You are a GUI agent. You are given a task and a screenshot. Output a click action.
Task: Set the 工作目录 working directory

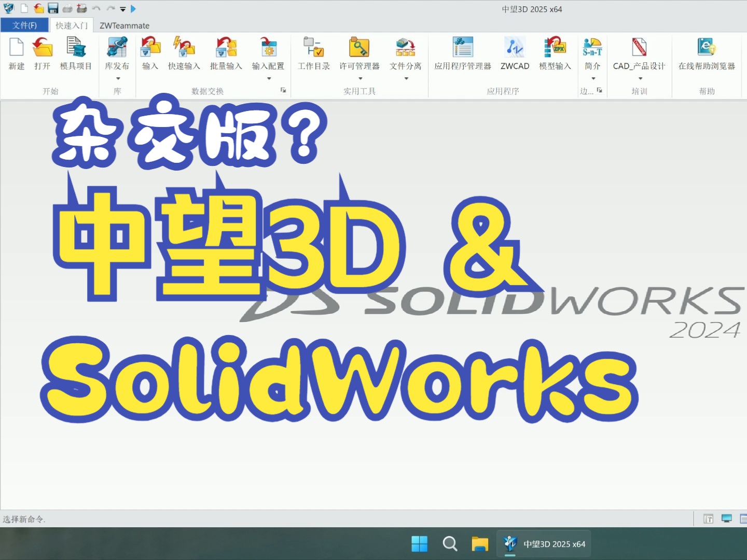tap(314, 48)
